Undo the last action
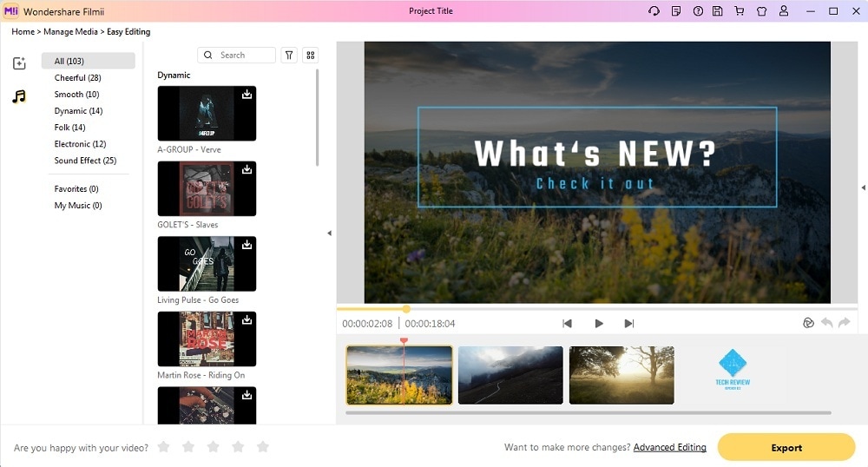The width and height of the screenshot is (868, 467). point(826,323)
